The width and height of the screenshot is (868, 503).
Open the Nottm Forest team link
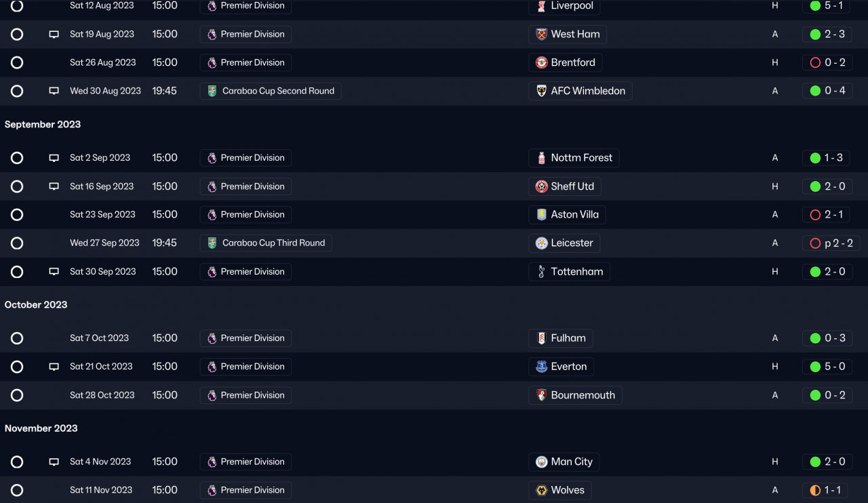(581, 158)
